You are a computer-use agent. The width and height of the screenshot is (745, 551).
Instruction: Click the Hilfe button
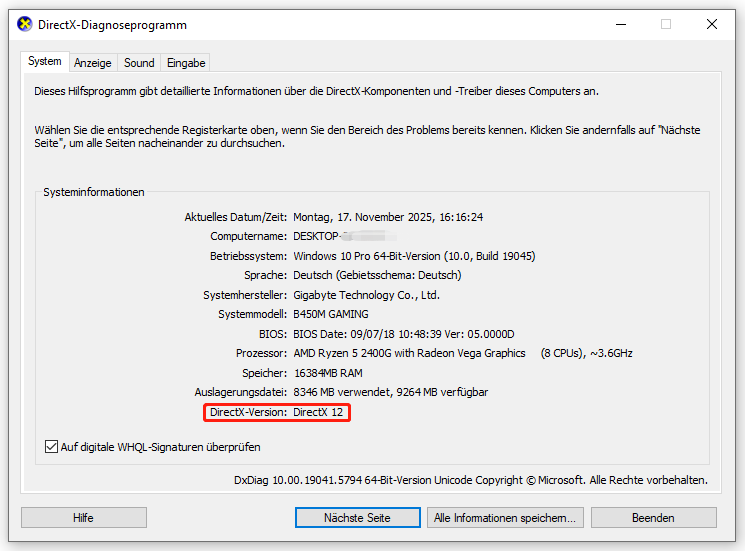(x=84, y=518)
